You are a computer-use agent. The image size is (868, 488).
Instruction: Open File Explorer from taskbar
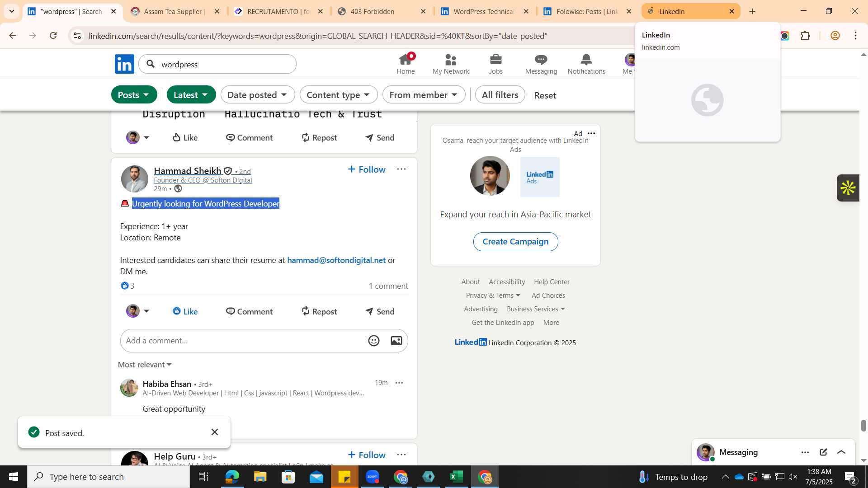(260, 477)
